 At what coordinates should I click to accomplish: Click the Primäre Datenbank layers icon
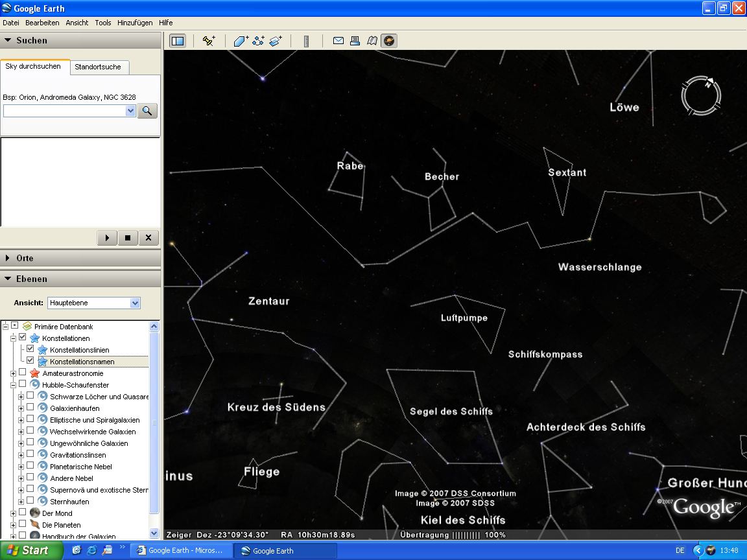pos(27,326)
